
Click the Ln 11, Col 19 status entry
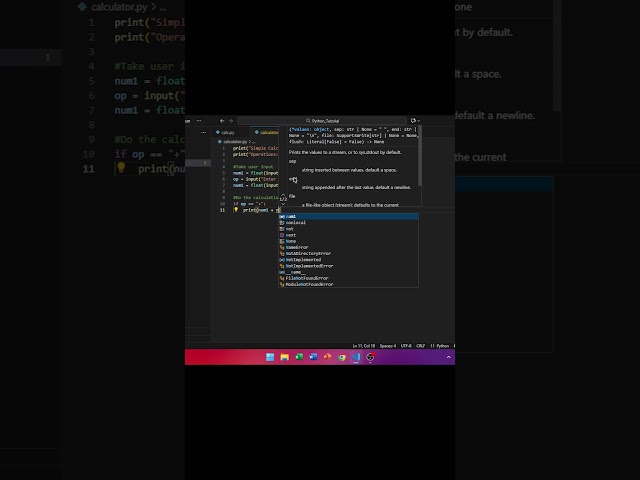[364, 346]
